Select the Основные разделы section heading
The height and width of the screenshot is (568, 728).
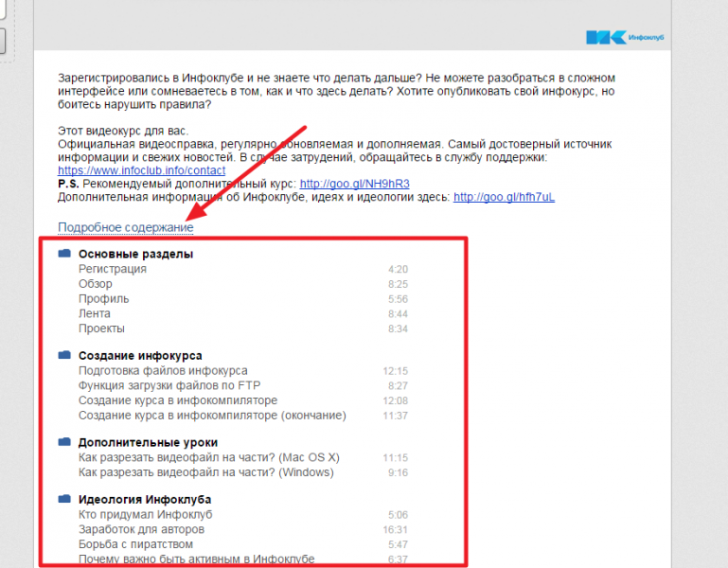[x=135, y=254]
